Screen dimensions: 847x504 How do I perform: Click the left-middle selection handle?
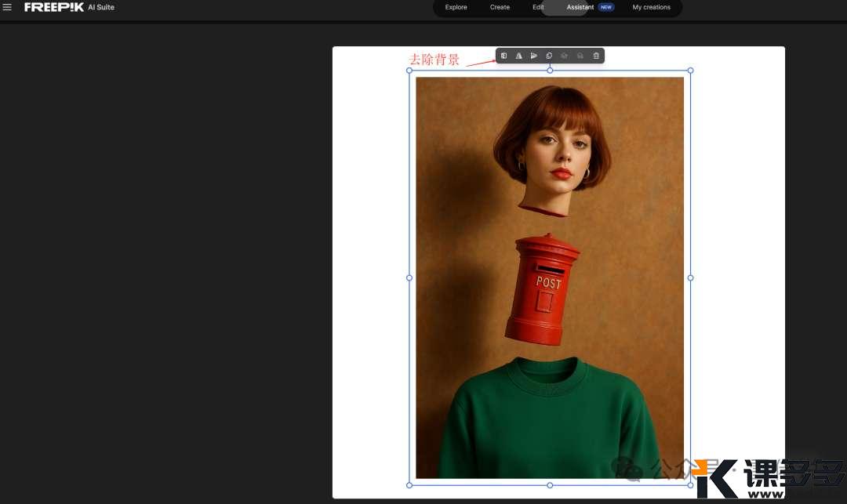pyautogui.click(x=409, y=277)
